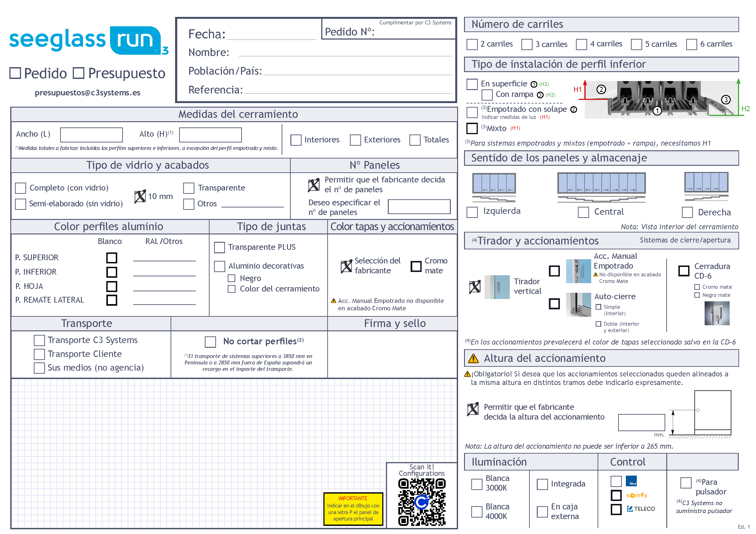Toggle the Selección del fabricante checkbox
The image size is (756, 534).
(x=346, y=266)
